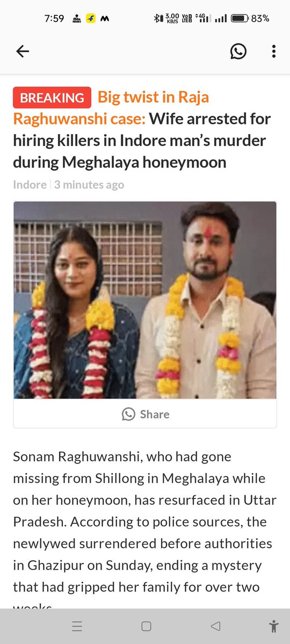Tap the red BREAKING badge
Viewport: 290px width, 644px height.
point(52,98)
